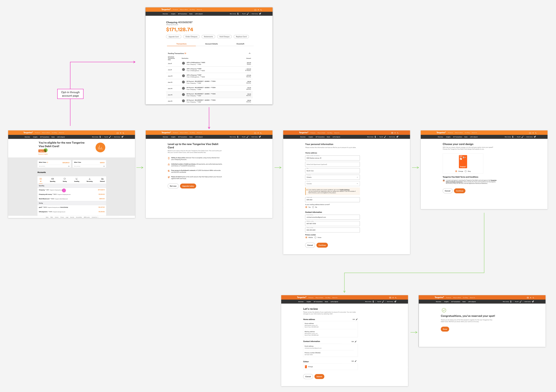The image size is (556, 392).
Task: Select the Transactions tab on the Chequing account screen
Action: click(181, 44)
